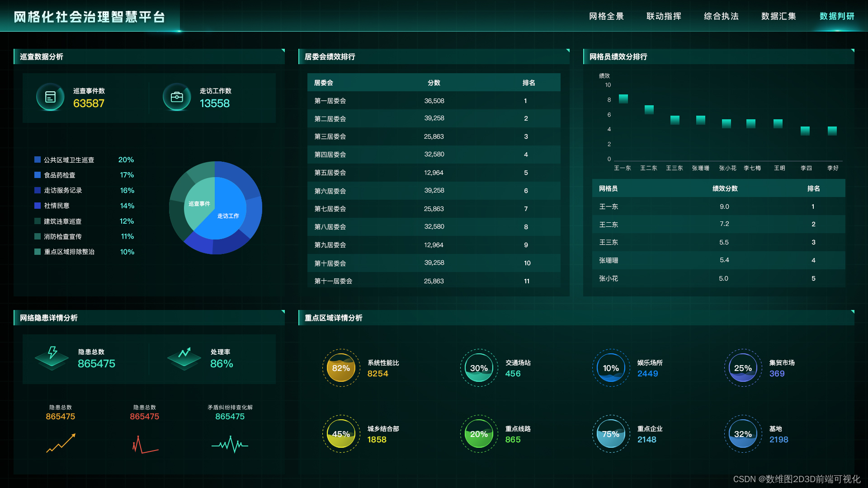Click the green waveform chart icon
Image resolution: width=868 pixels, height=488 pixels.
point(230,445)
